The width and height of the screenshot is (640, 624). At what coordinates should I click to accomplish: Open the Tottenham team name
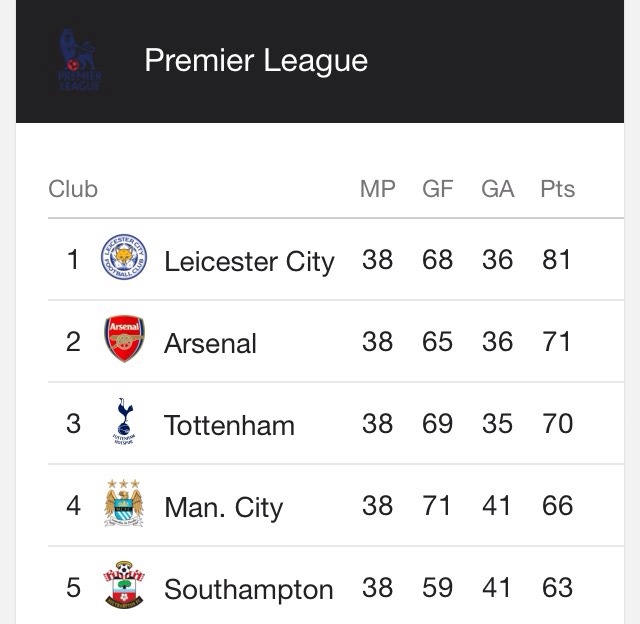point(229,425)
